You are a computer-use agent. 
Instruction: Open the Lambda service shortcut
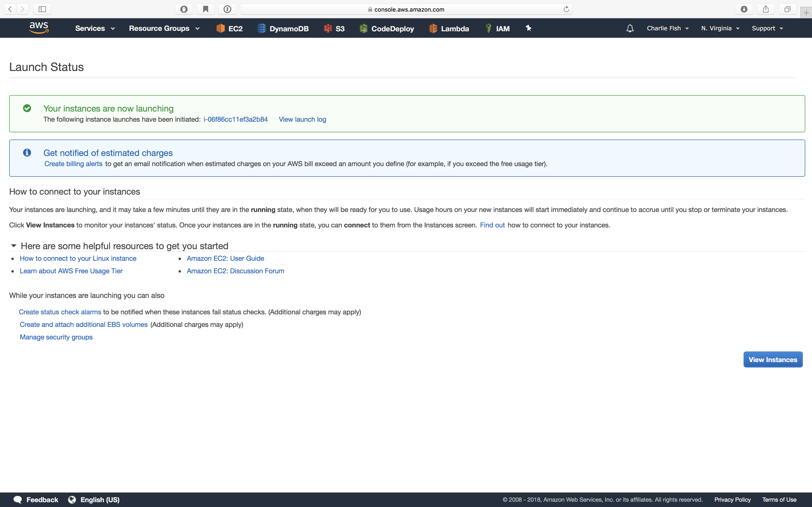[449, 28]
